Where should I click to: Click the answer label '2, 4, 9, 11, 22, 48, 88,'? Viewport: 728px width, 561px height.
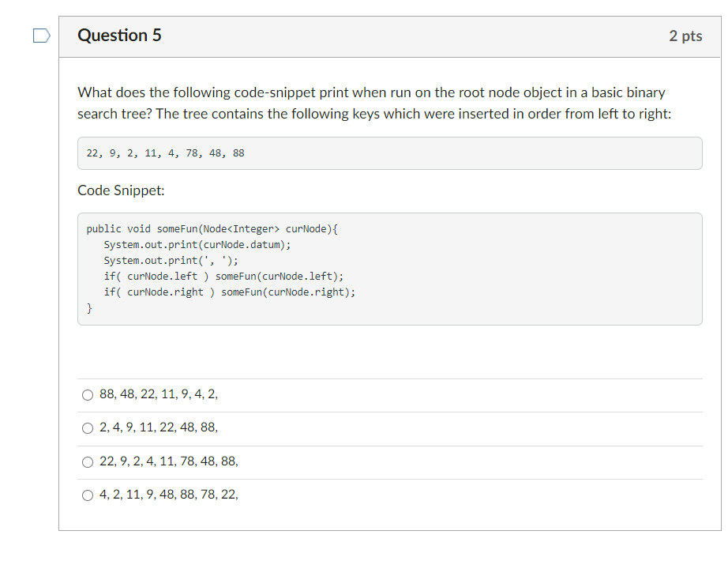click(159, 427)
